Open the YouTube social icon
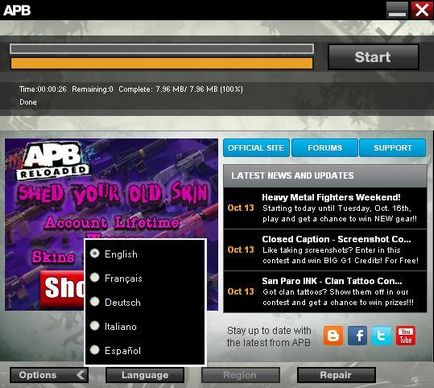The image size is (434, 388). (x=406, y=335)
